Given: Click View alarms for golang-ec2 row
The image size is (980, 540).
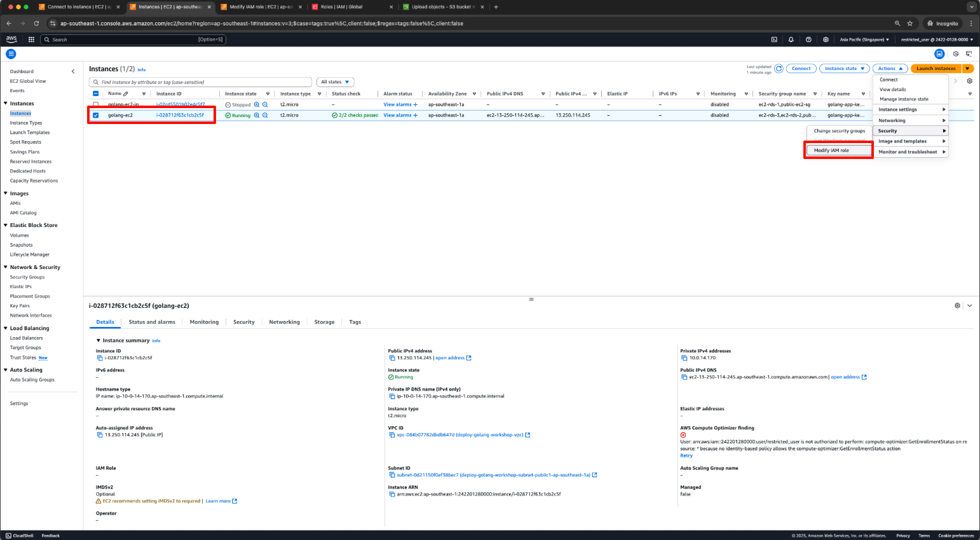Looking at the screenshot, I should [x=400, y=115].
